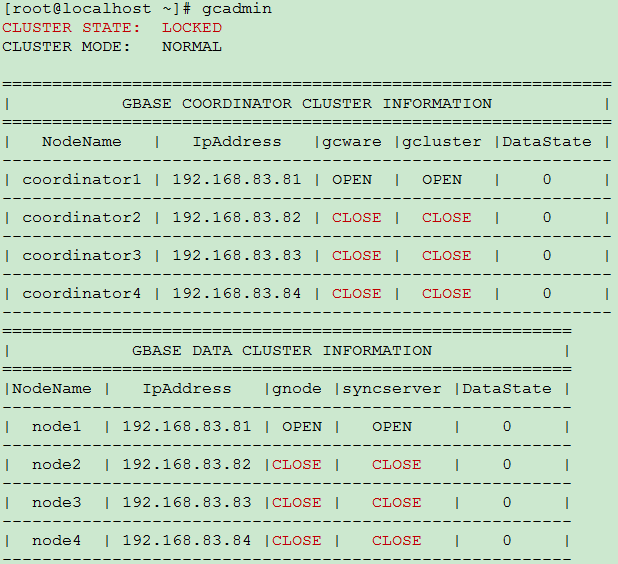The image size is (618, 564).
Task: Click node4 gnode CLOSE status
Action: tap(297, 541)
